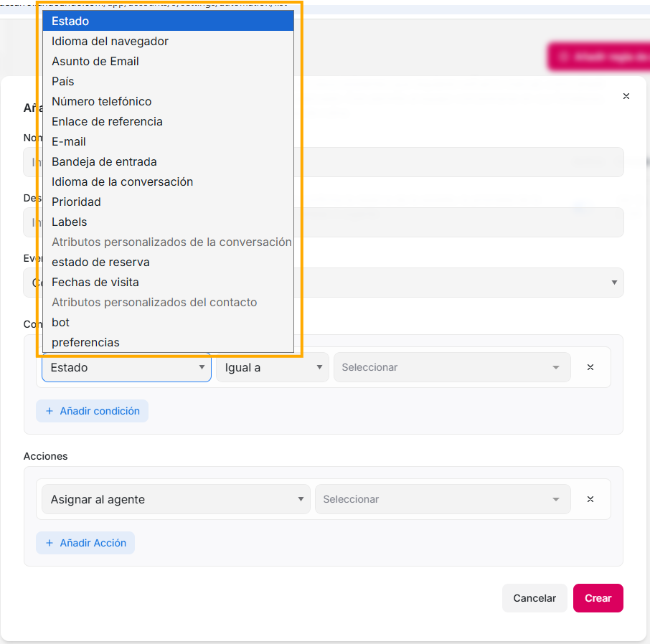Click the plus icon in Añadir Acción
650x644 pixels.
(x=50, y=543)
